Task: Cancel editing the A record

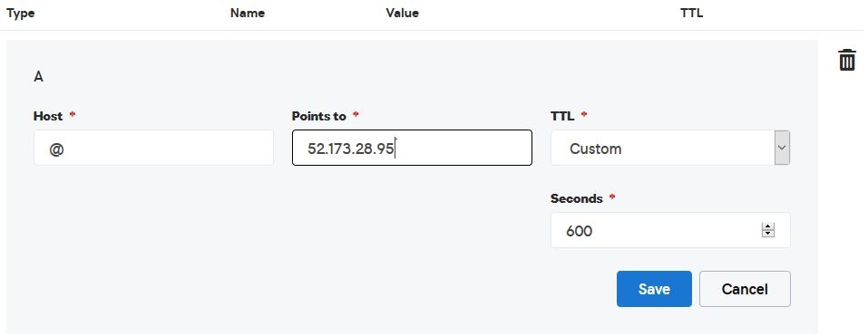Action: point(745,289)
